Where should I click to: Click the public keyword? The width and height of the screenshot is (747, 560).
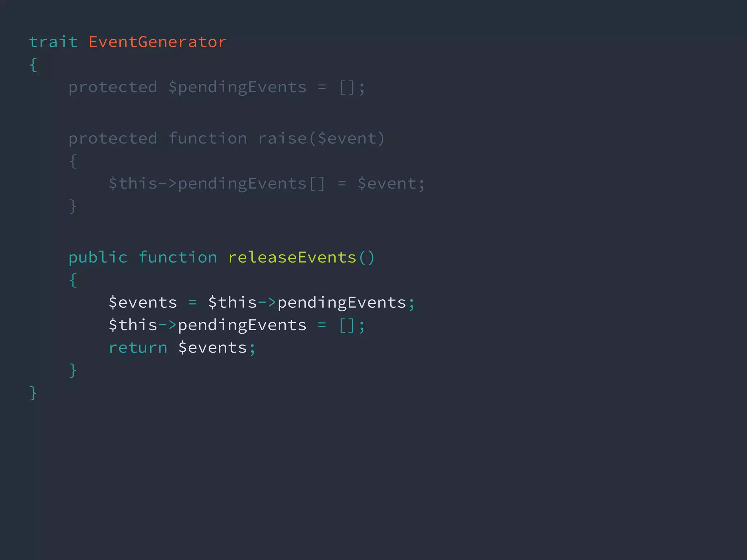pos(98,258)
